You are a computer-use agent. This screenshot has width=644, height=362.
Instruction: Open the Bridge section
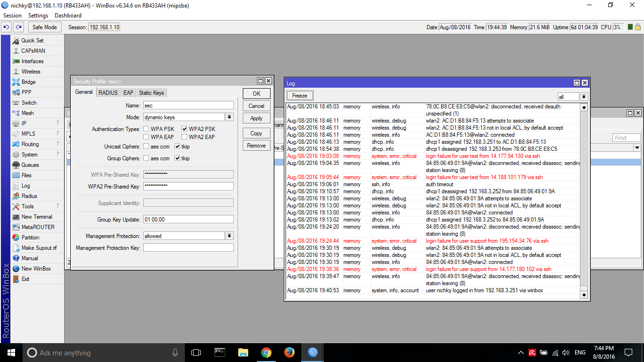tap(28, 82)
